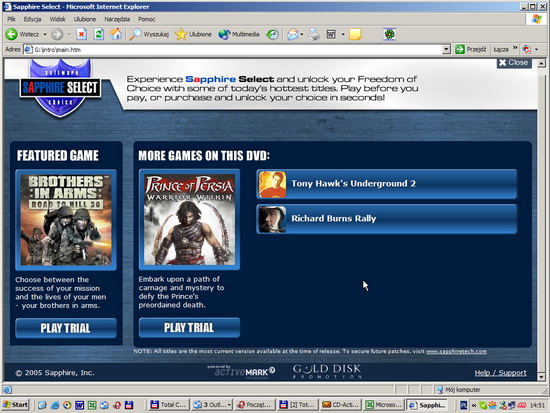Launch Internet Explorer from quick launch
Viewport: 550px width, 413px height.
(x=55, y=405)
